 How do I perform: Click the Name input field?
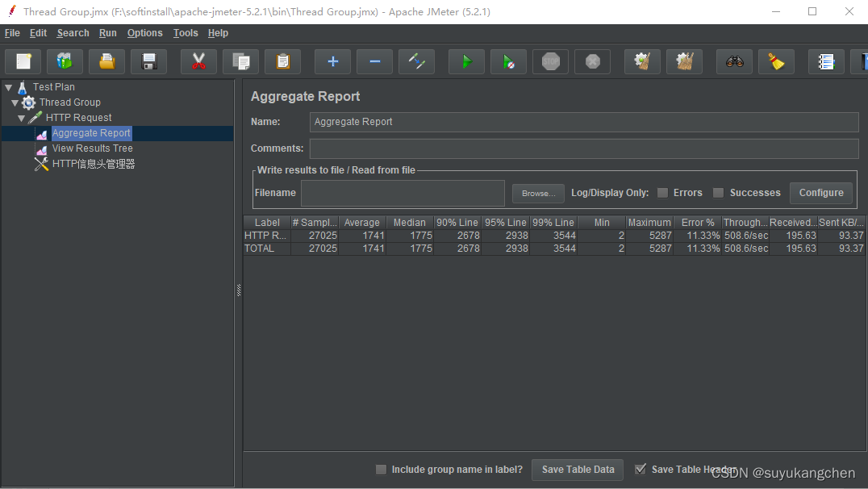coord(584,122)
